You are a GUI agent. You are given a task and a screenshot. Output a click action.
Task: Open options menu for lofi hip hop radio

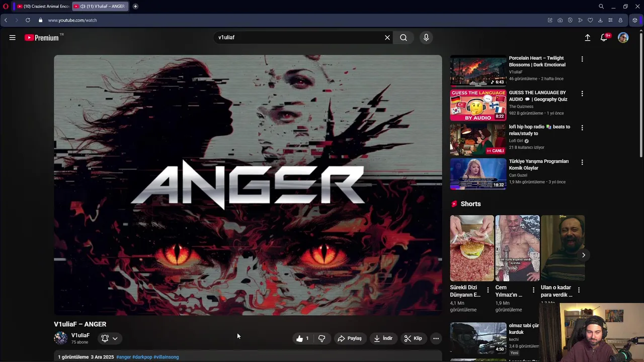pyautogui.click(x=582, y=128)
